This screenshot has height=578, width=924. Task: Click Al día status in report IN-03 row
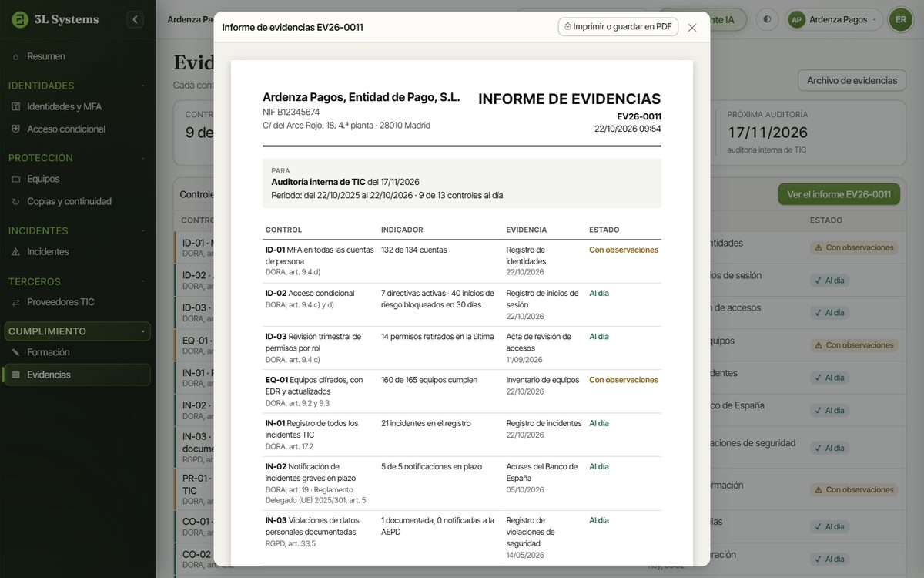point(599,520)
